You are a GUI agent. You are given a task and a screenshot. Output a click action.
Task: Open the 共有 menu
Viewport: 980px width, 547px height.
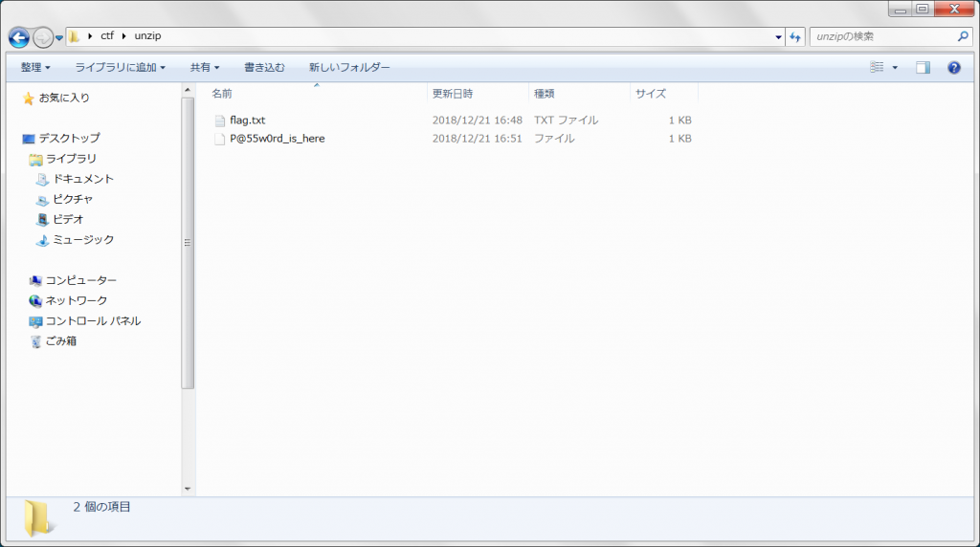(x=204, y=68)
